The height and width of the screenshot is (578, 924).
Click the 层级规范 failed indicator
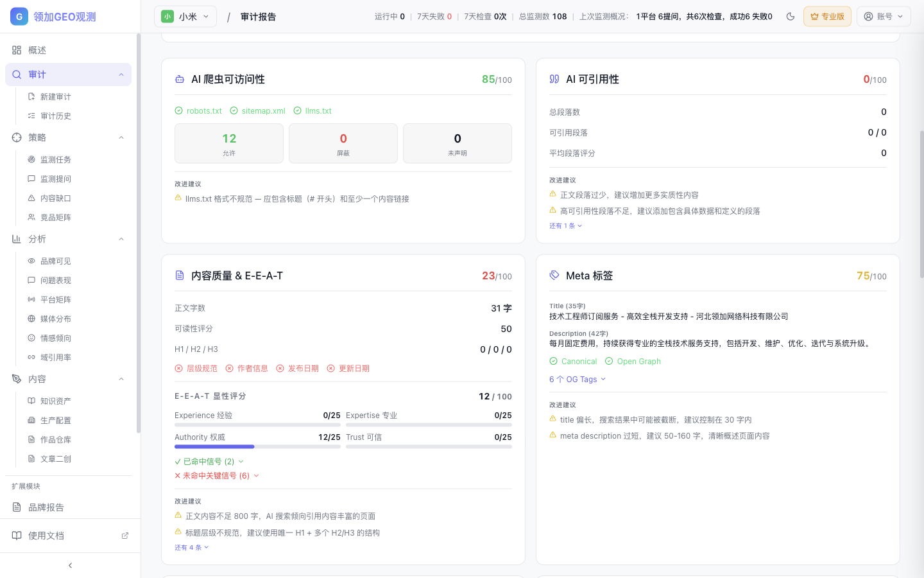pyautogui.click(x=196, y=368)
